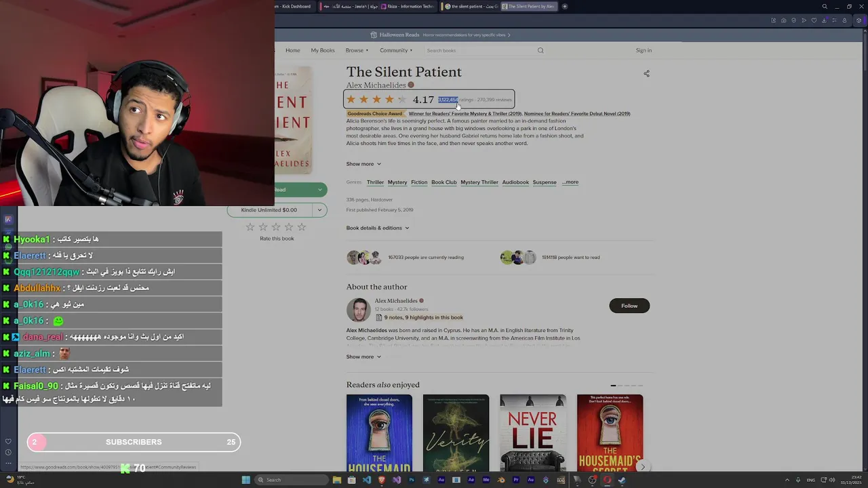This screenshot has height=488, width=868.
Task: Click Kindle Unlimited $0.00 button
Action: (x=269, y=210)
